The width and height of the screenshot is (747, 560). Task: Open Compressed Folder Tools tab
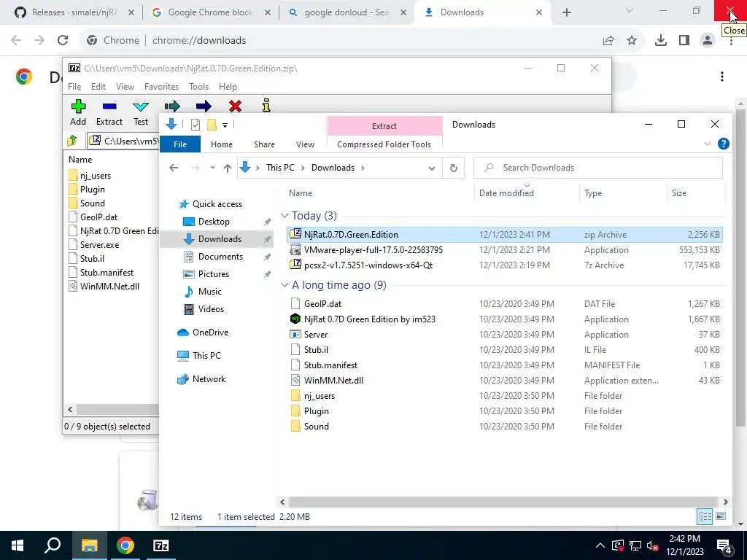click(x=384, y=144)
